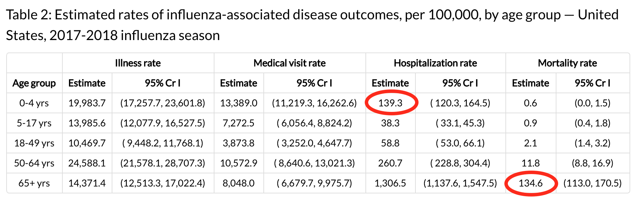
Task: Click the 18-49 yrs row label
Action: point(34,143)
